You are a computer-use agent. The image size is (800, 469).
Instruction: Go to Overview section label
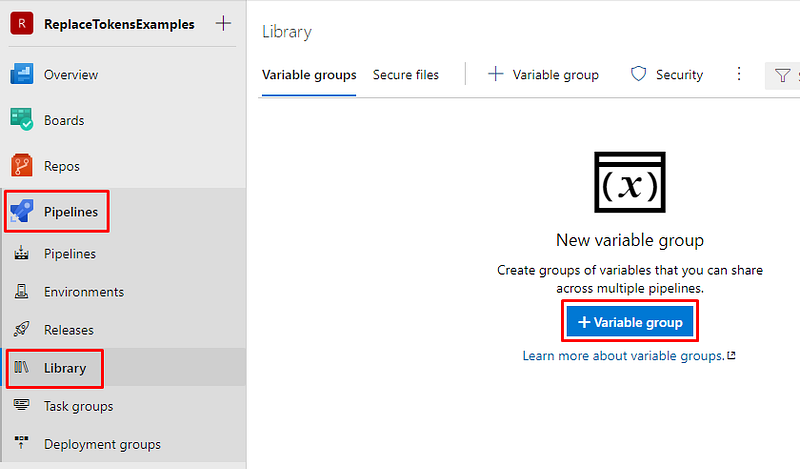pos(70,75)
